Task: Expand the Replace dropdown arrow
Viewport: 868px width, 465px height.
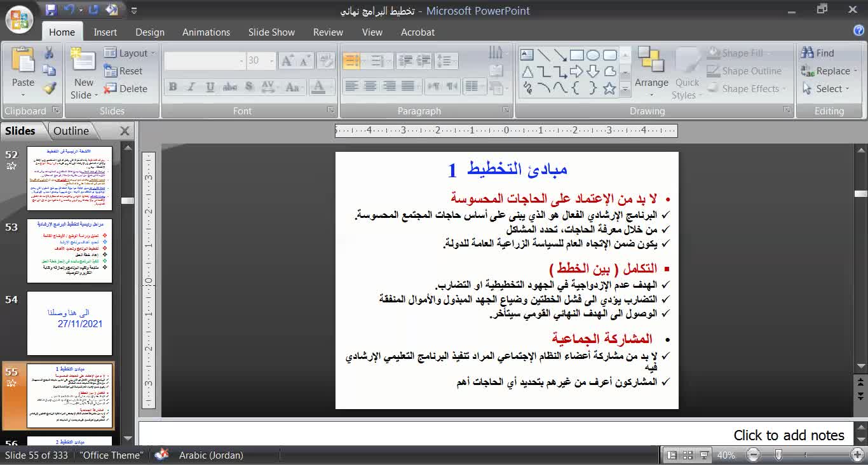Action: pos(855,71)
